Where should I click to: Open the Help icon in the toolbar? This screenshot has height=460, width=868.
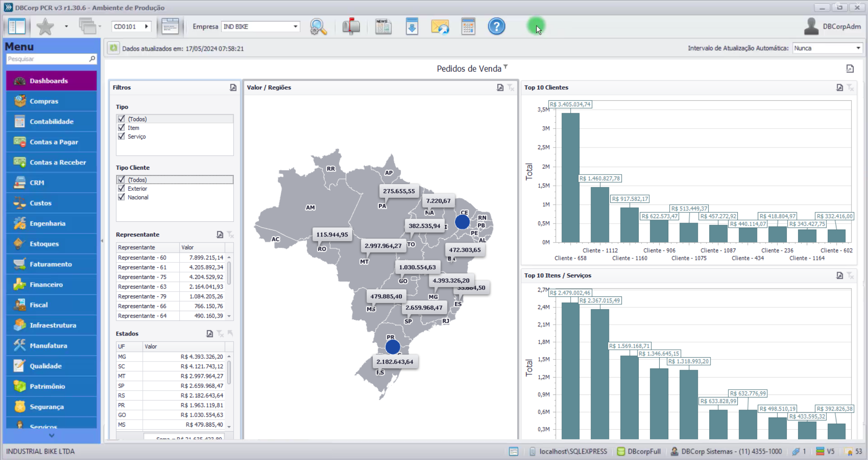click(496, 26)
